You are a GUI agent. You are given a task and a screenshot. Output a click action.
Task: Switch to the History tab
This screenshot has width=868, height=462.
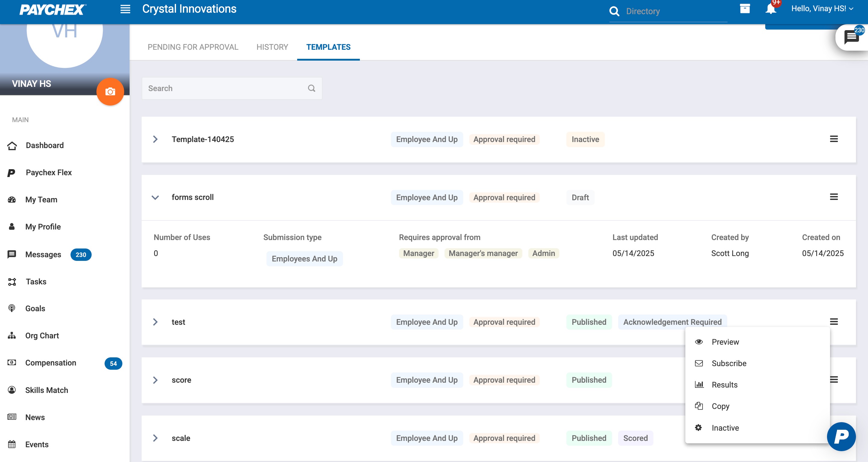click(272, 47)
